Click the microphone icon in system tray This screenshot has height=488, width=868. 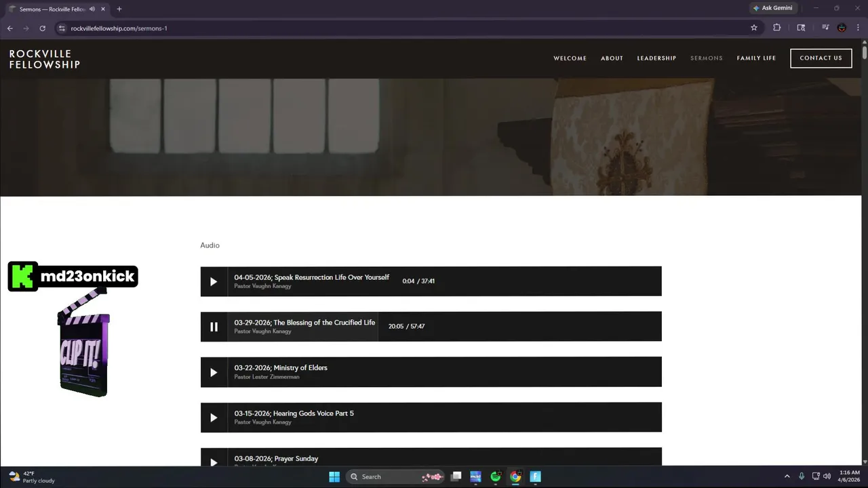point(802,476)
